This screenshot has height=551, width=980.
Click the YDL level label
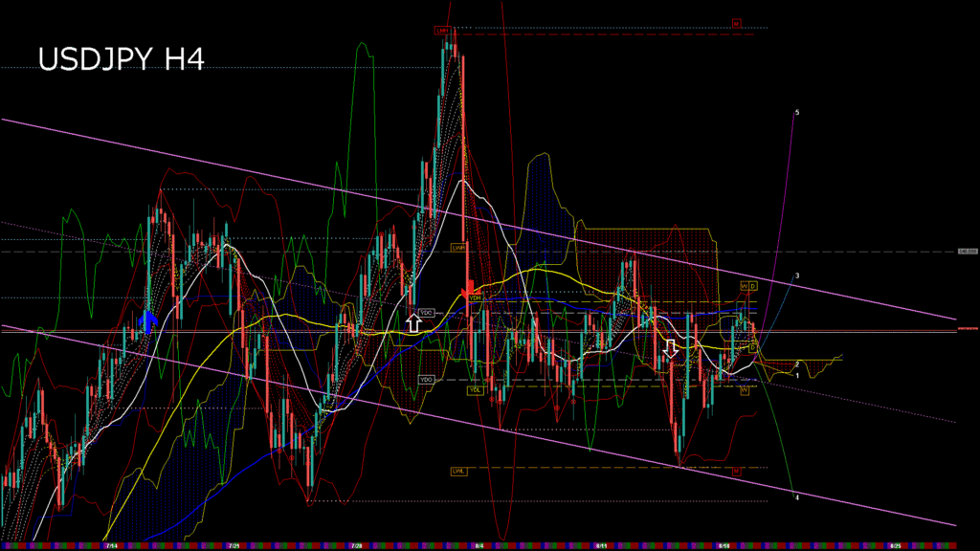click(x=476, y=390)
